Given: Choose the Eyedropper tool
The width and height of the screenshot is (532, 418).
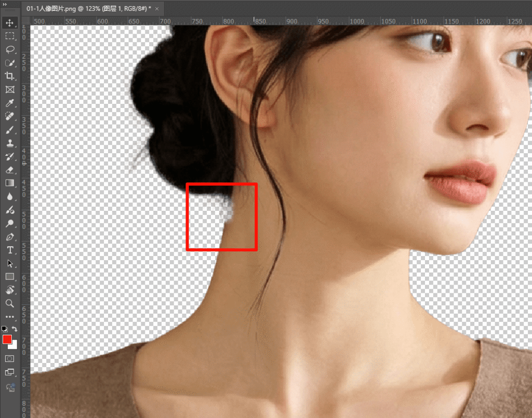Looking at the screenshot, I should click(10, 103).
